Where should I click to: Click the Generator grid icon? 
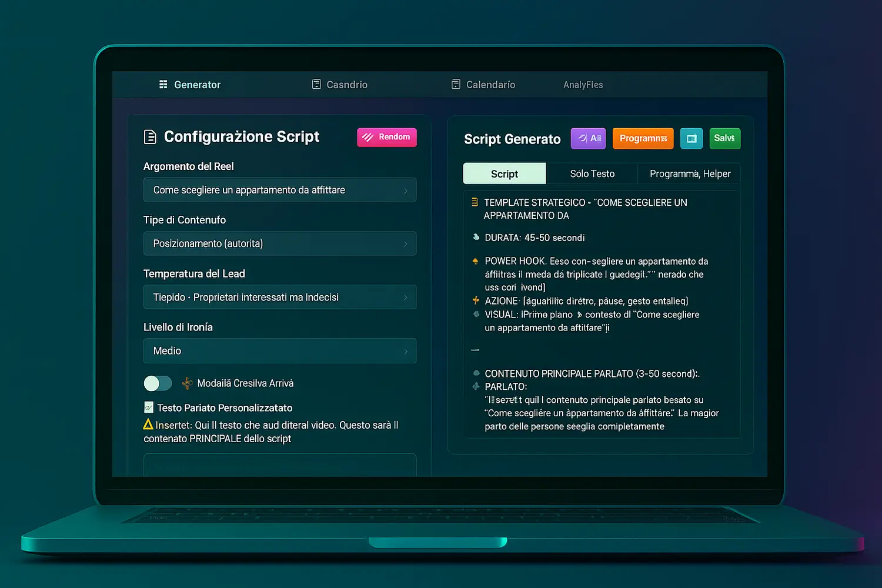[x=163, y=85]
